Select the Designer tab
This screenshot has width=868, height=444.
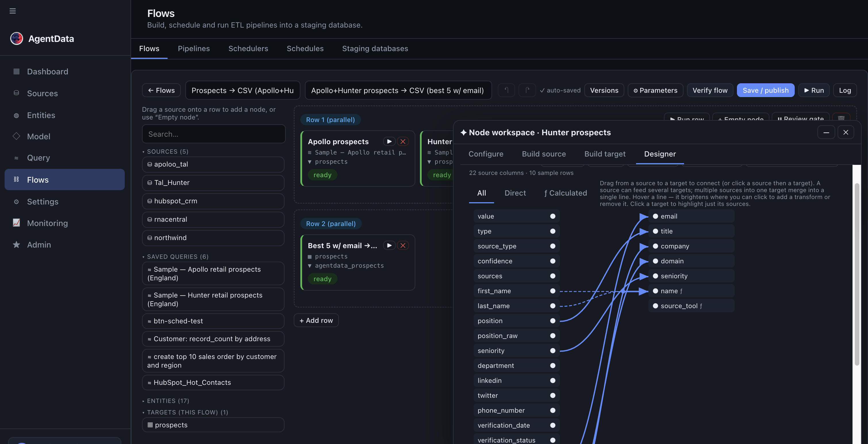(x=660, y=154)
